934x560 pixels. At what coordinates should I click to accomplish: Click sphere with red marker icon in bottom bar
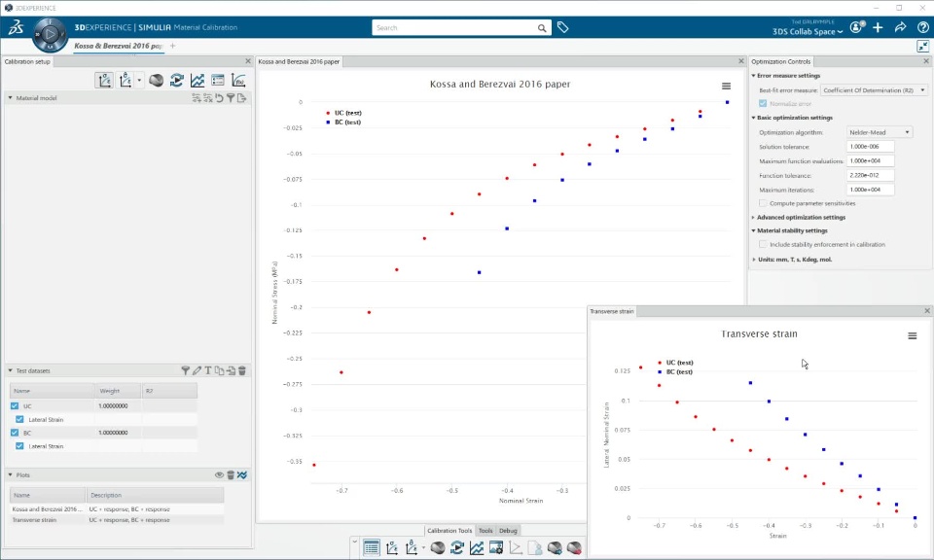(574, 547)
